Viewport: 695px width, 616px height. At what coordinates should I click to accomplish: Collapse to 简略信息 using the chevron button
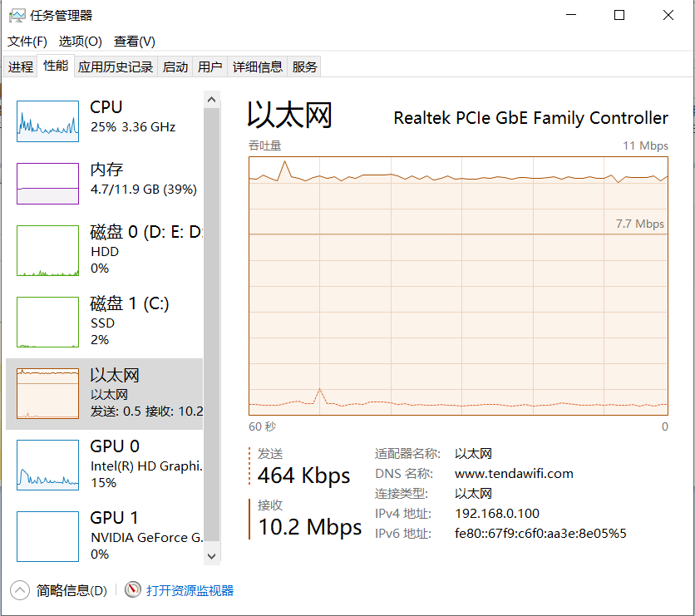(20, 590)
